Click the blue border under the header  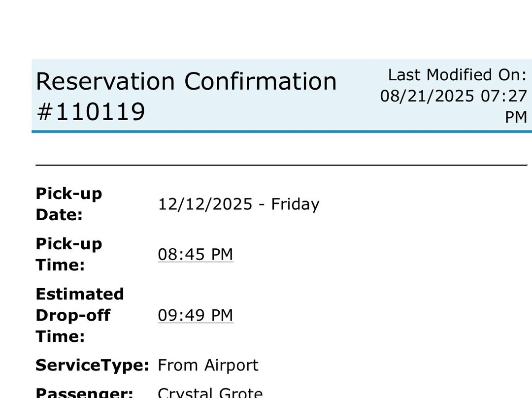pos(281,132)
